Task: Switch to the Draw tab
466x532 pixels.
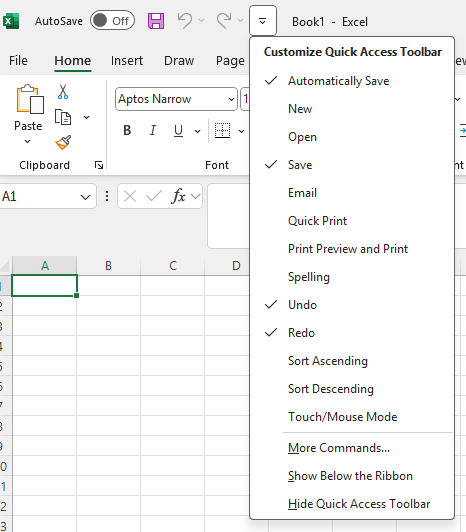Action: tap(179, 61)
